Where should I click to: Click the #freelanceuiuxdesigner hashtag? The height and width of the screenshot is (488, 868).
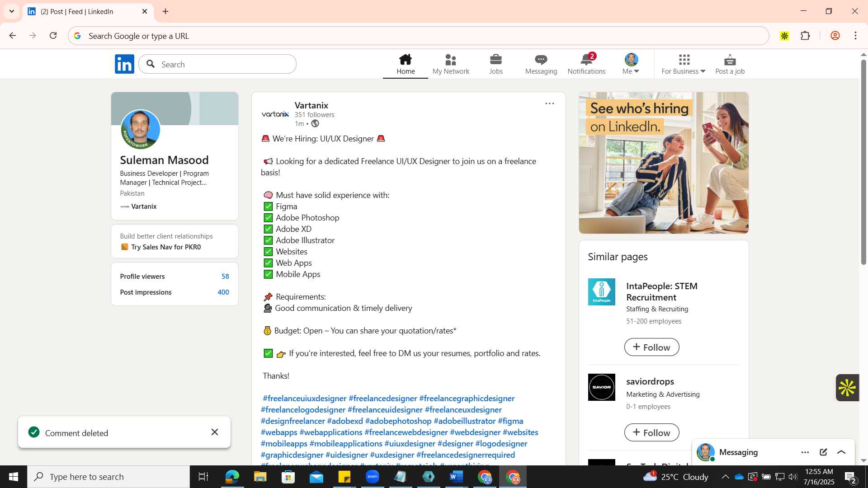(x=305, y=399)
